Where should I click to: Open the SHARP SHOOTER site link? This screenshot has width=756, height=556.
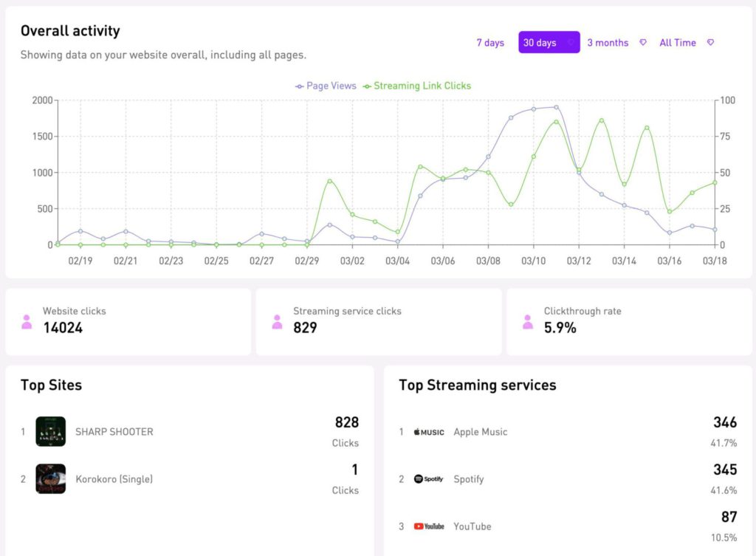point(113,432)
